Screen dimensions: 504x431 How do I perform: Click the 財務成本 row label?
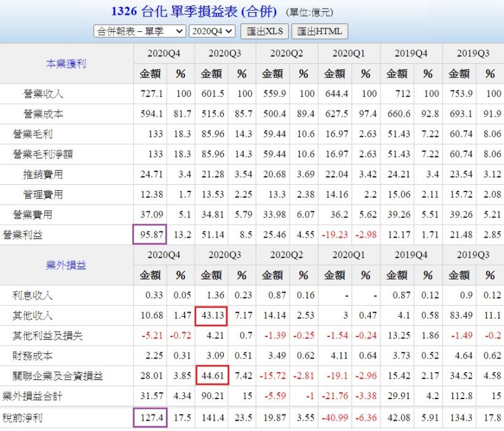click(x=33, y=355)
